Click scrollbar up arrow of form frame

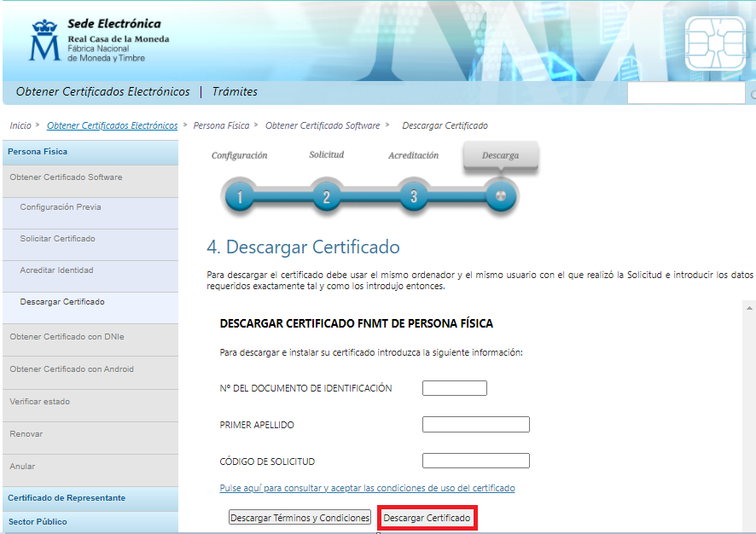(x=749, y=307)
